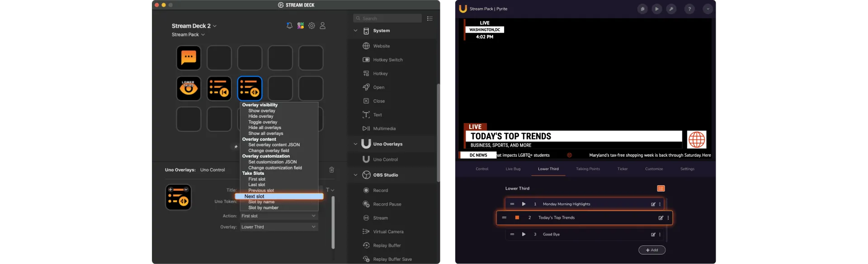Open help question mark in Uno window
The width and height of the screenshot is (868, 264).
pos(689,9)
